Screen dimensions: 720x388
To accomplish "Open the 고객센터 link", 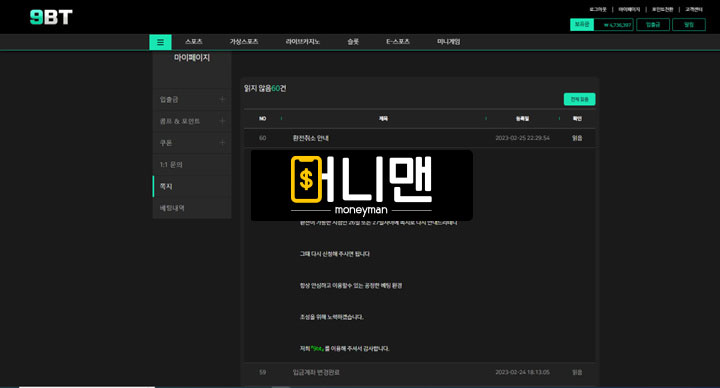I will [694, 9].
